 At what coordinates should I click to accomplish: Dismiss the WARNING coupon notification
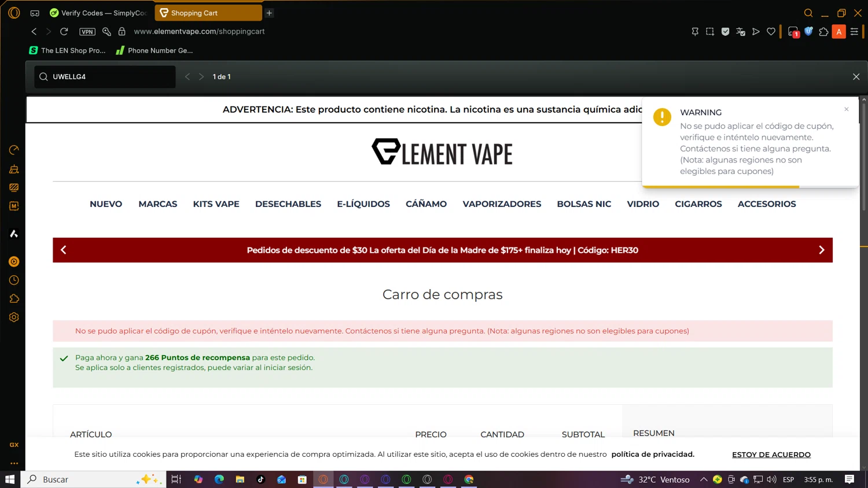846,109
